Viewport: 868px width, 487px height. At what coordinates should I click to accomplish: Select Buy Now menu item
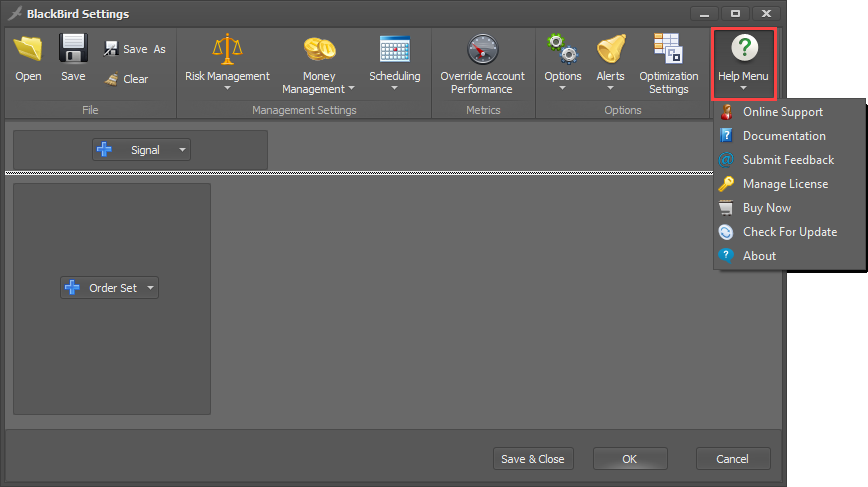coord(789,208)
